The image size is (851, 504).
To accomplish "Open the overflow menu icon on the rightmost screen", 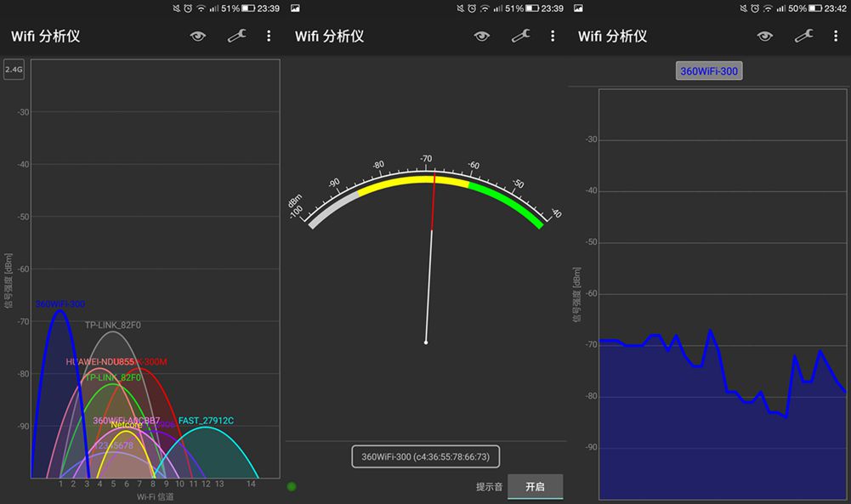I will [x=837, y=36].
